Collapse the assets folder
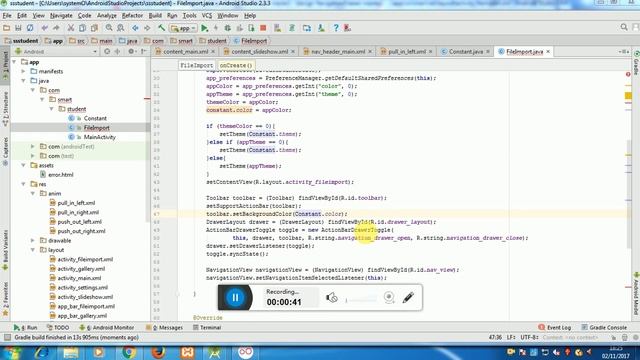 (x=23, y=165)
